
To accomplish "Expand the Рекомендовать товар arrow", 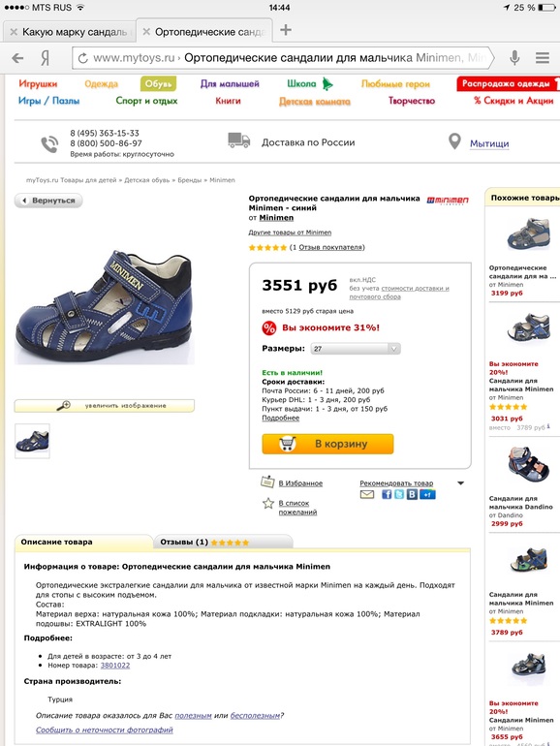I will click(x=460, y=483).
